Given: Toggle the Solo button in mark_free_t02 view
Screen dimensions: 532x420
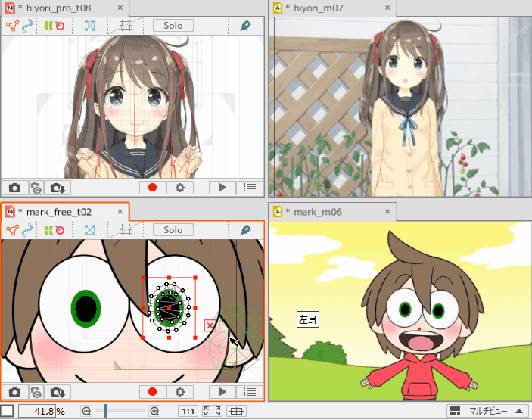Looking at the screenshot, I should 173,229.
